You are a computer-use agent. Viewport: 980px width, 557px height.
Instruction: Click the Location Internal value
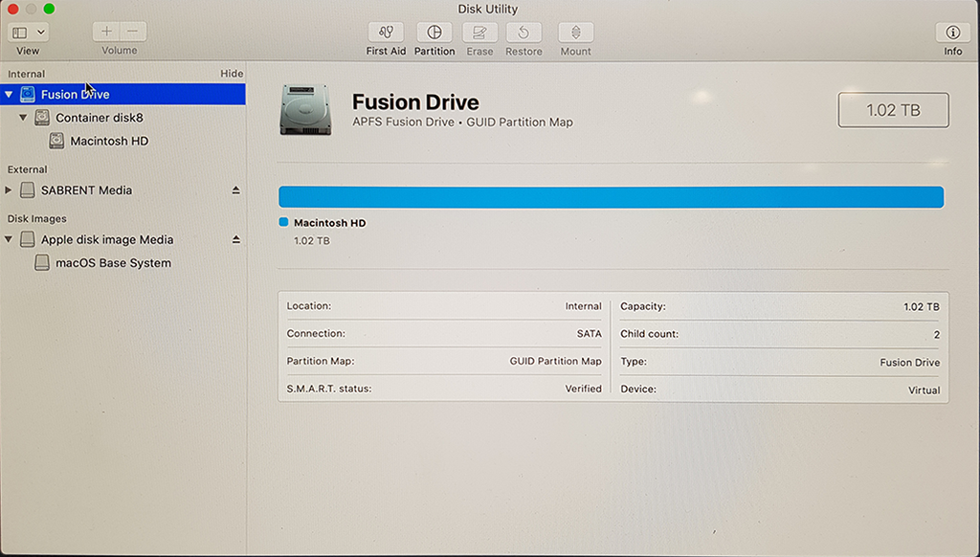[583, 306]
